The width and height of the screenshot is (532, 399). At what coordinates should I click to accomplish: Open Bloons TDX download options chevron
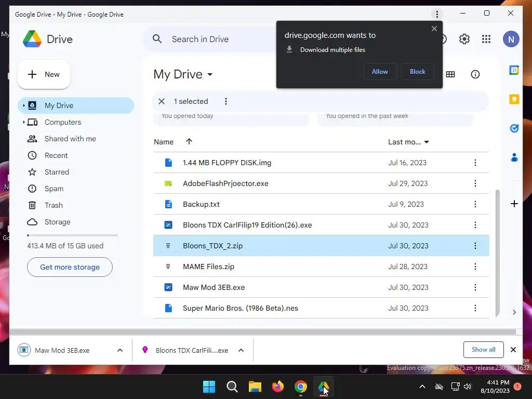point(241,350)
